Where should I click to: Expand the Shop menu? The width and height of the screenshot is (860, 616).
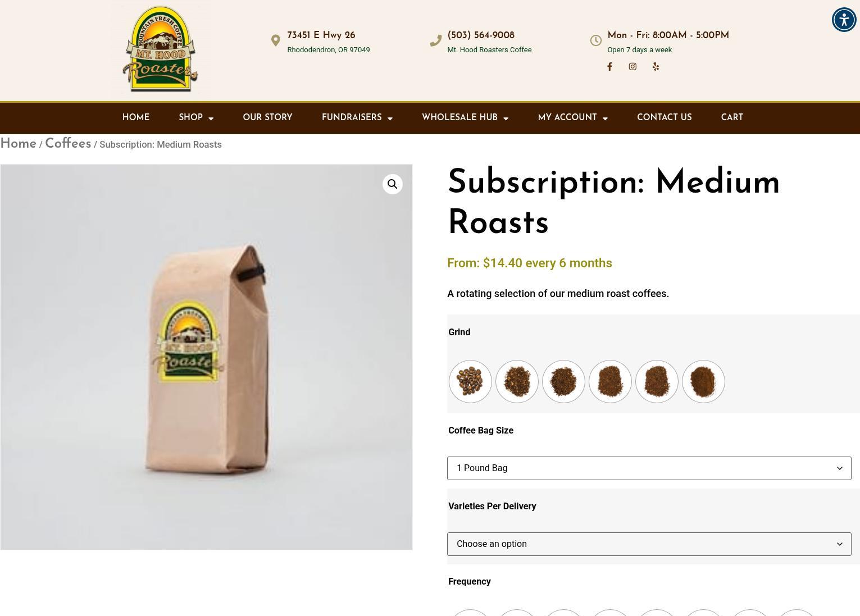pyautogui.click(x=196, y=118)
